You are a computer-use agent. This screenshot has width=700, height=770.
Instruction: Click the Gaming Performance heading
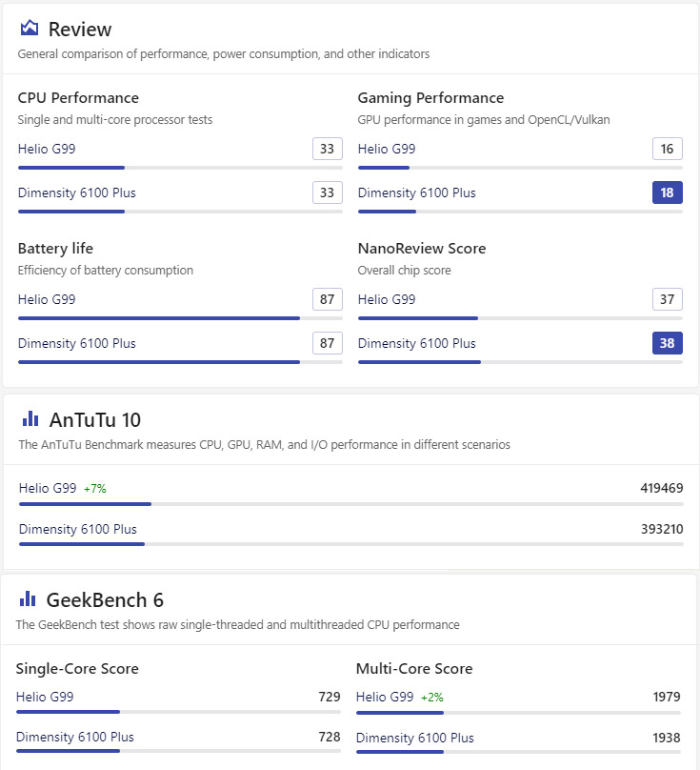(x=430, y=98)
